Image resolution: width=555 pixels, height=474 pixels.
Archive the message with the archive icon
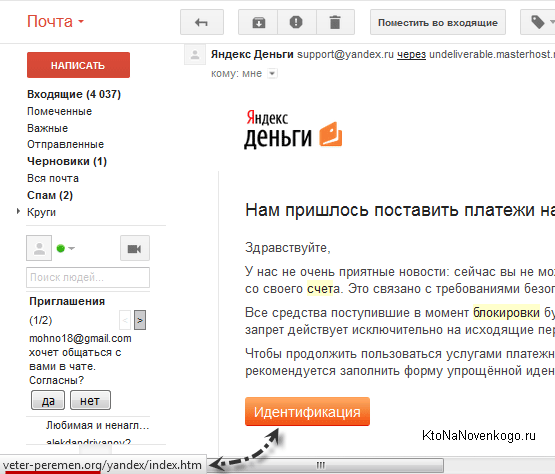pos(258,22)
